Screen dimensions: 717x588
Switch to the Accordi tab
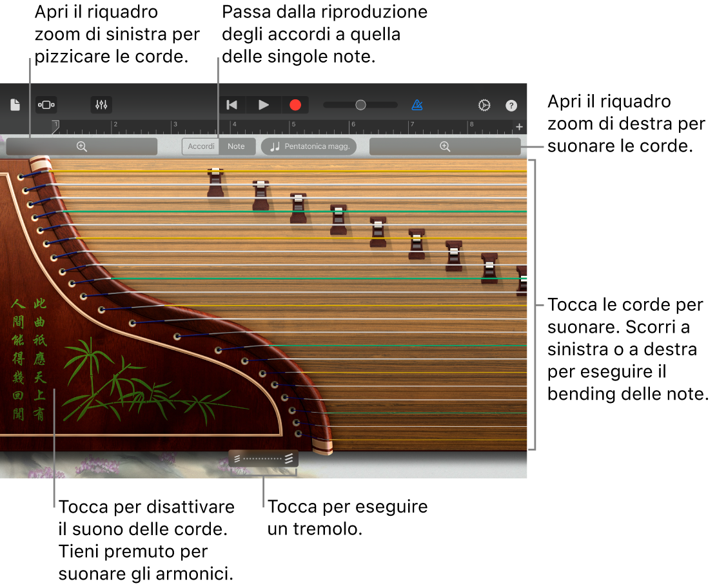tap(201, 146)
